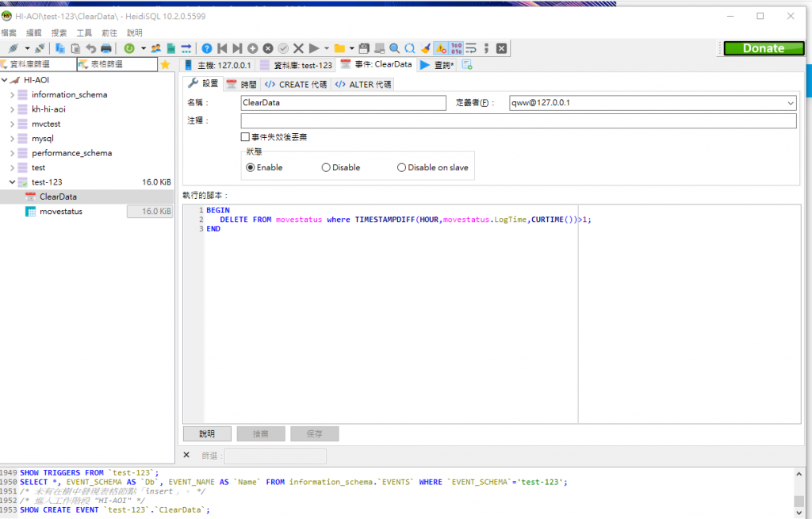Click the 說明 button below the script
This screenshot has width=812, height=519.
click(x=207, y=433)
